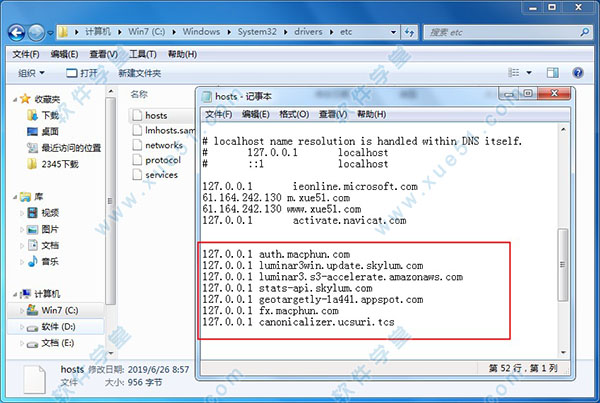This screenshot has height=403, width=600.
Task: Select the lmhosts.sam file
Action: coord(163,130)
